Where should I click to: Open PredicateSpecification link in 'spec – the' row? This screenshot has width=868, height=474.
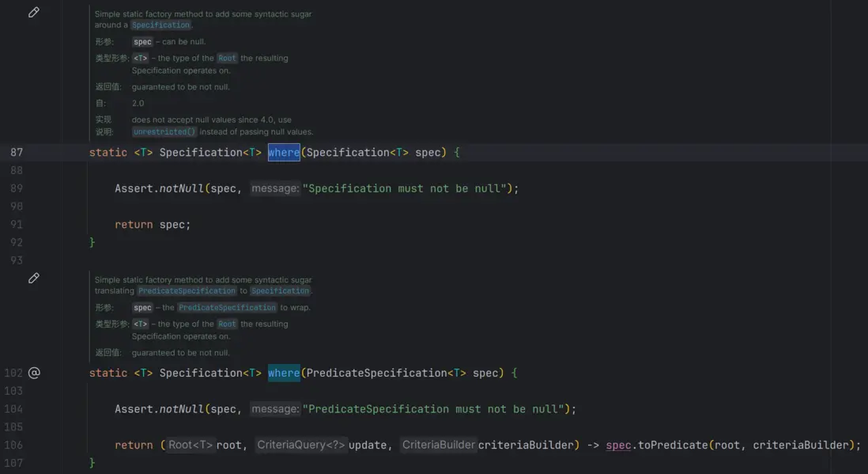227,308
